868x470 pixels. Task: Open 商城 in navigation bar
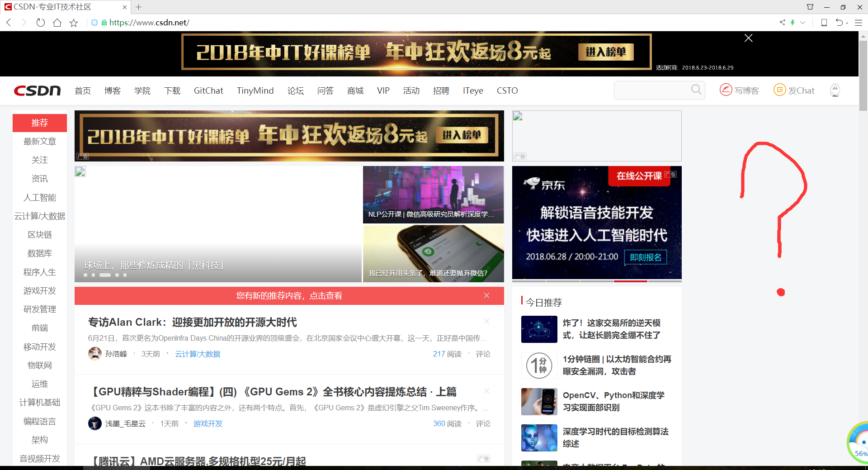coord(355,91)
